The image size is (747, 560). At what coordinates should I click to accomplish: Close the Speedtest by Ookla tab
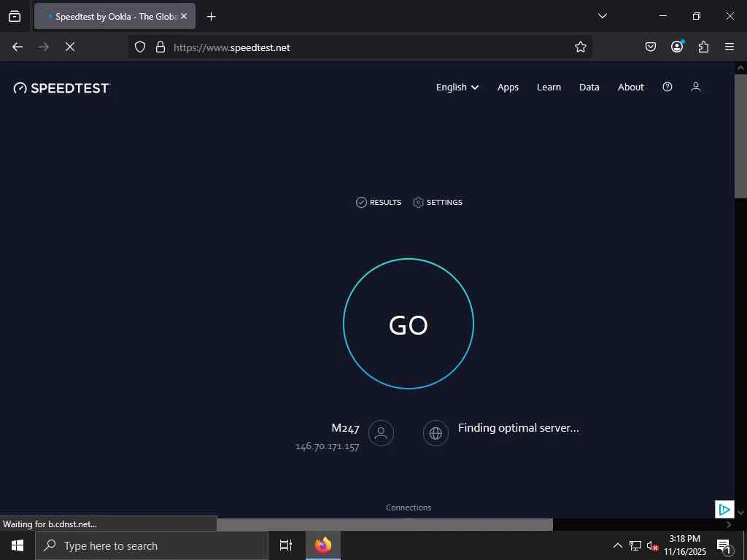[184, 16]
